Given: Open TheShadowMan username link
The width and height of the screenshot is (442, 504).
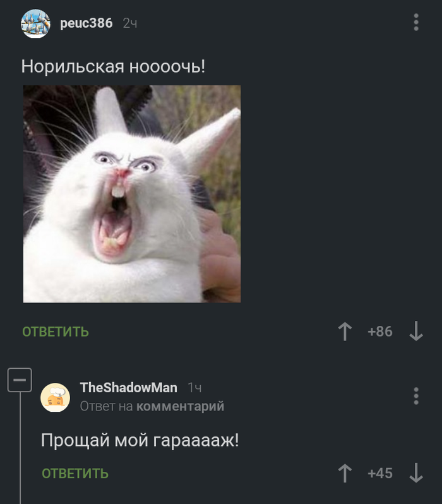Looking at the screenshot, I should (x=129, y=387).
